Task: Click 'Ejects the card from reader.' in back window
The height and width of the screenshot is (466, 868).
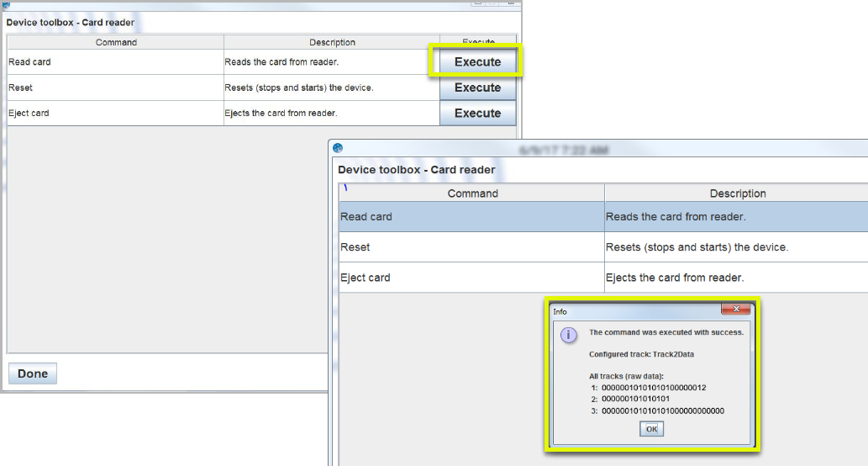Action: [x=281, y=113]
